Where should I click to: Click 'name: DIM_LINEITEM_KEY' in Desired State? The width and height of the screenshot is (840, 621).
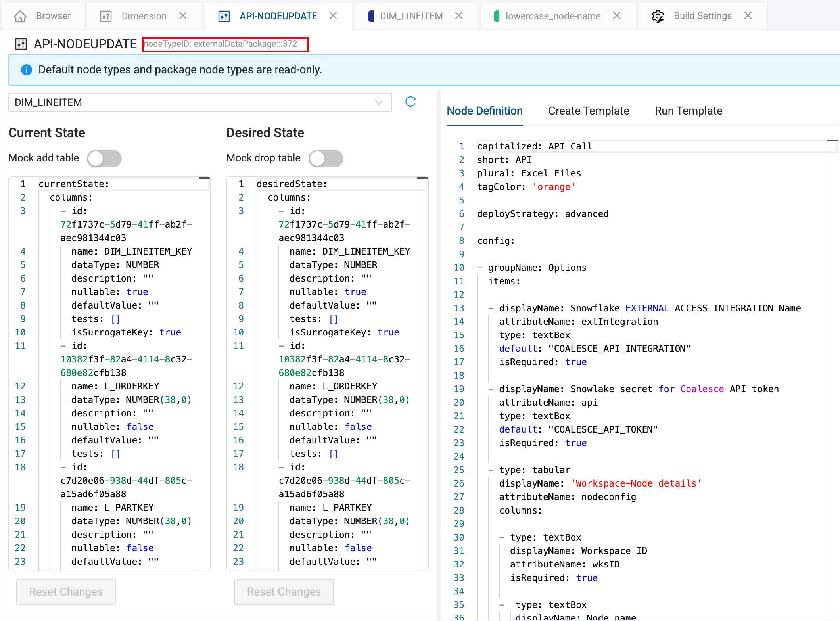pos(350,251)
